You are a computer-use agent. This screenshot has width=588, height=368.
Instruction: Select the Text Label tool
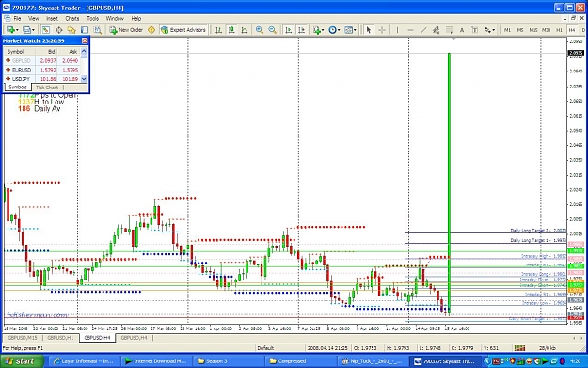point(475,30)
